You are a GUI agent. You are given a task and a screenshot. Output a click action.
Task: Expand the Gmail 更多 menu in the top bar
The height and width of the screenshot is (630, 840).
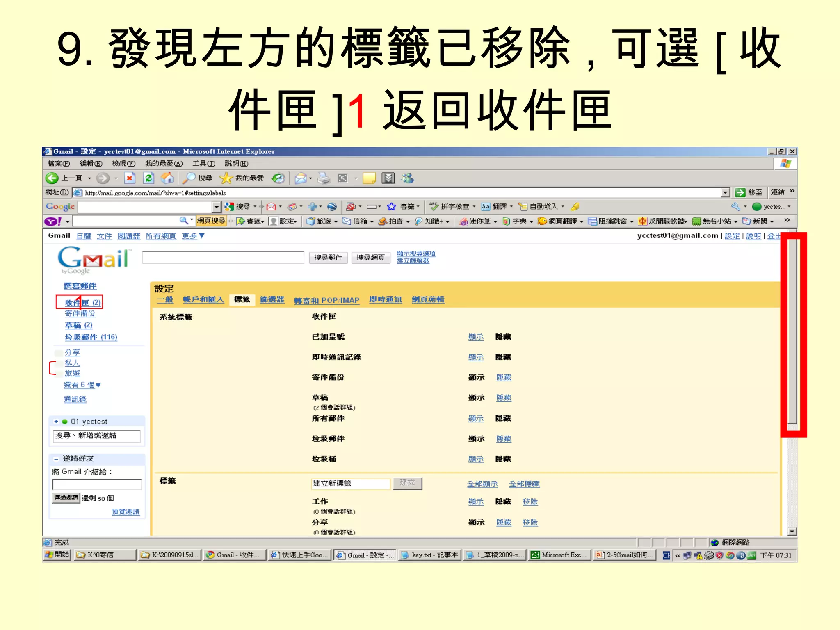coord(193,236)
